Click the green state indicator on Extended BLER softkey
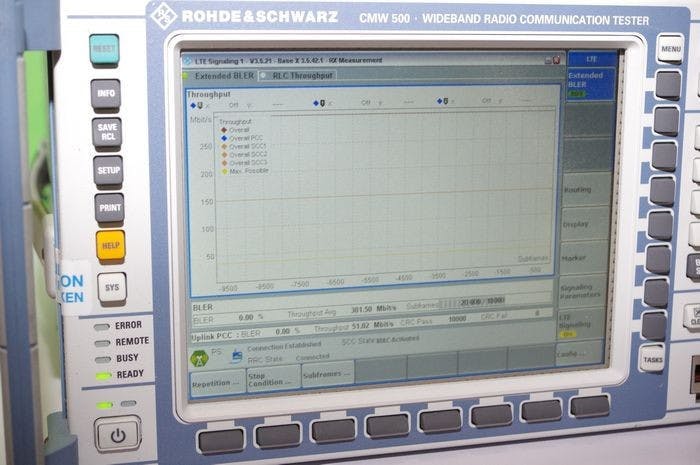Viewport: 700px width, 465px height. point(576,94)
